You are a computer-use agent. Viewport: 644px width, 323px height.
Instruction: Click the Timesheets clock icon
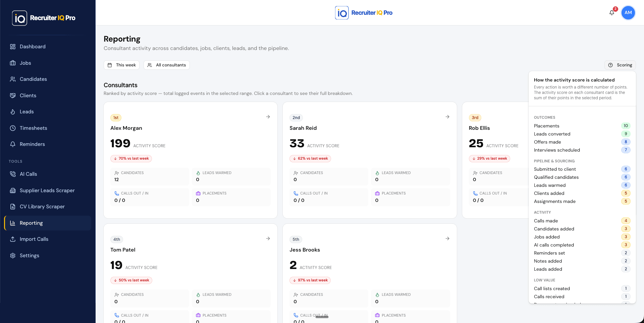(13, 128)
